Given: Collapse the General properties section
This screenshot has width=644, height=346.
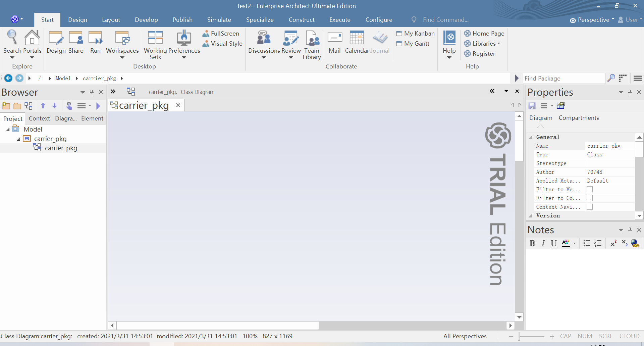Looking at the screenshot, I should click(x=531, y=137).
